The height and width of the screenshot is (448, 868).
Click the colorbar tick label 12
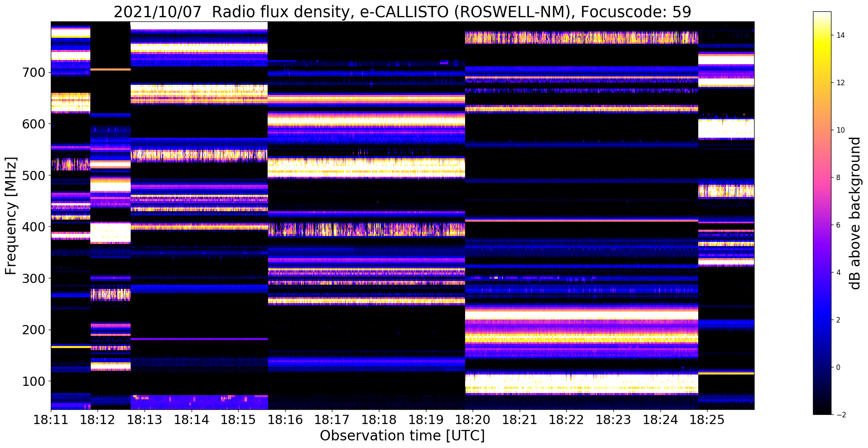pos(841,83)
